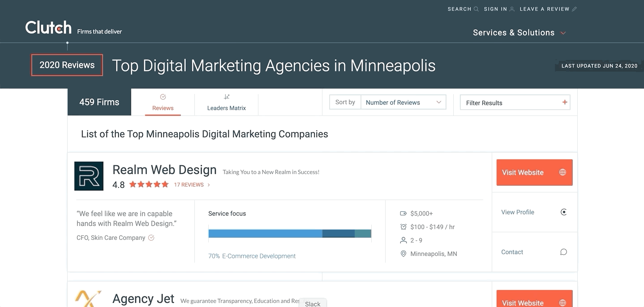Click the hourly rate clock icon
Screen dimensions: 644x307
[403, 227]
